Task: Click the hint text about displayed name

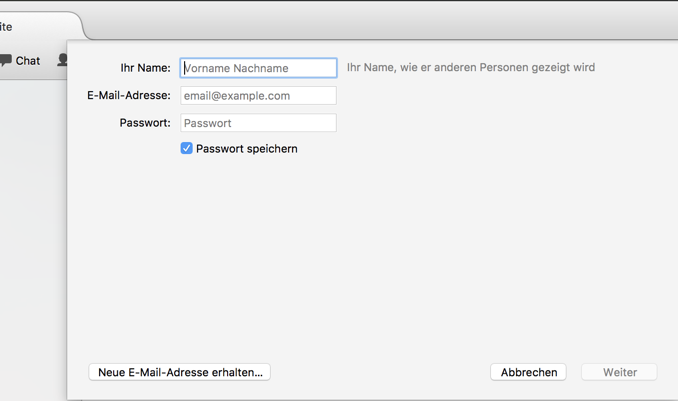Action: 471,67
